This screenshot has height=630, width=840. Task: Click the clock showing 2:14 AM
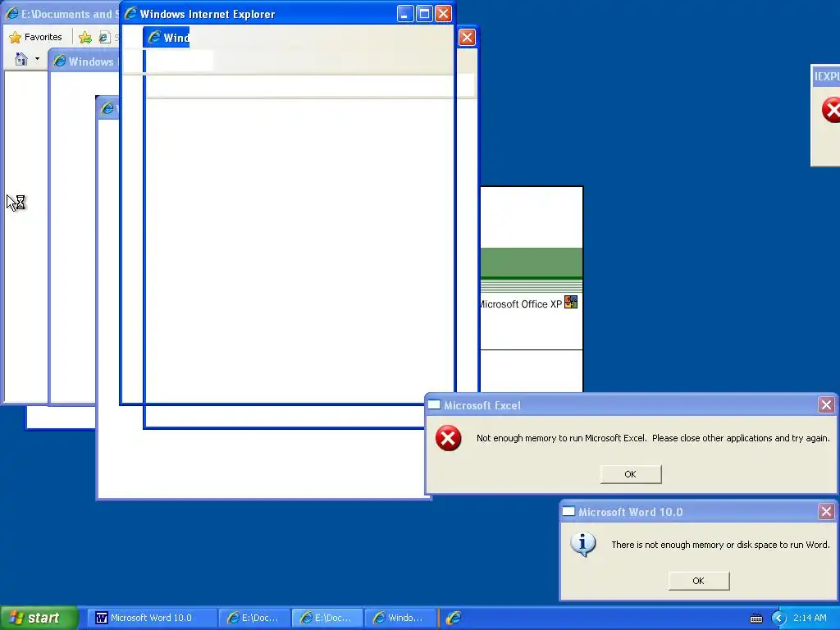pyautogui.click(x=810, y=618)
